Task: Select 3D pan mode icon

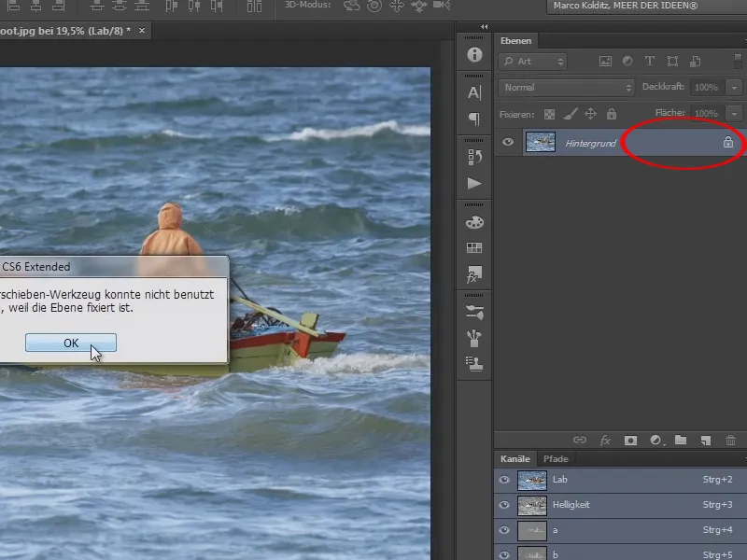Action: point(396,6)
